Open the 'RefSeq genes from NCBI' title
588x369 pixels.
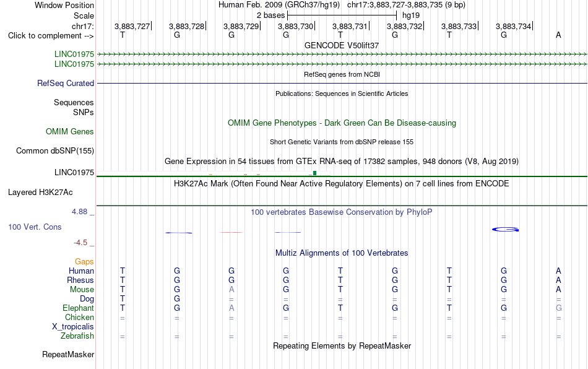pyautogui.click(x=342, y=74)
